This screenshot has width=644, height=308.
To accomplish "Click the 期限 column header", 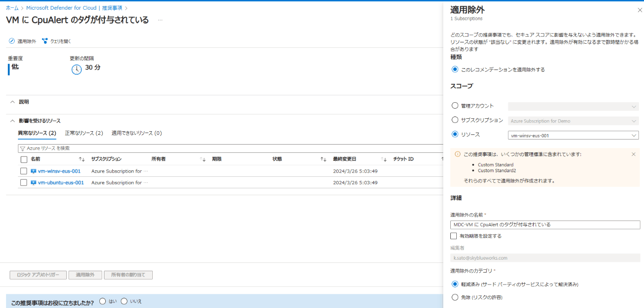I will tap(217, 159).
